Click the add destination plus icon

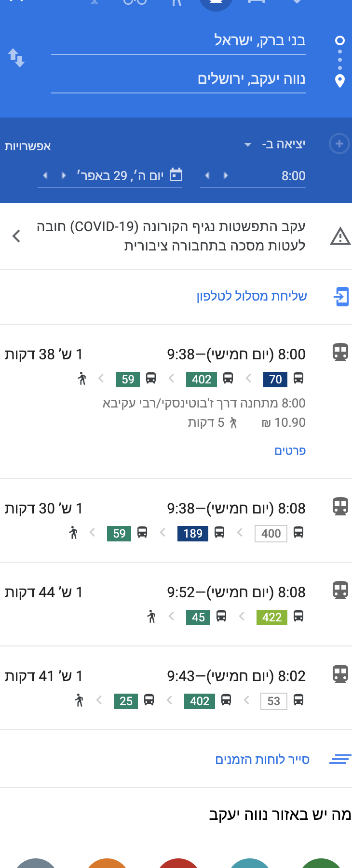click(x=339, y=144)
